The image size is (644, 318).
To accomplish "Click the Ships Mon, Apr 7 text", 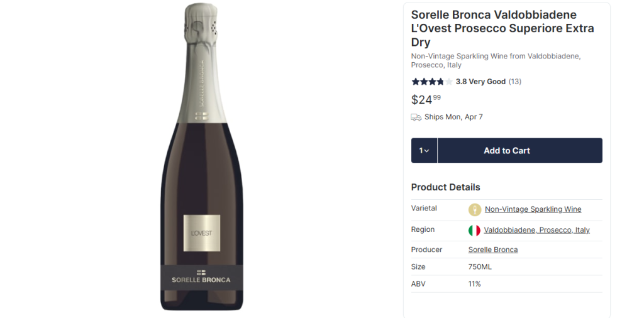I will [453, 117].
